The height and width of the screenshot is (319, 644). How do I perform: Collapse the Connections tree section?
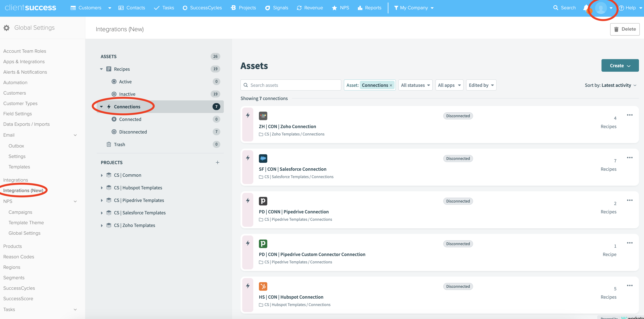(101, 107)
